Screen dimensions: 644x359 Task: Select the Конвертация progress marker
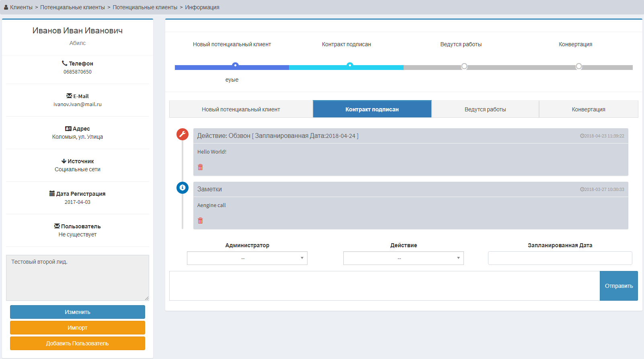pyautogui.click(x=579, y=66)
